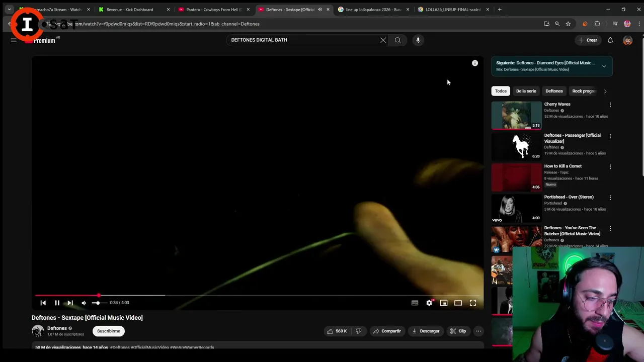
Task: Show more filter chips with the arrow
Action: 605,91
